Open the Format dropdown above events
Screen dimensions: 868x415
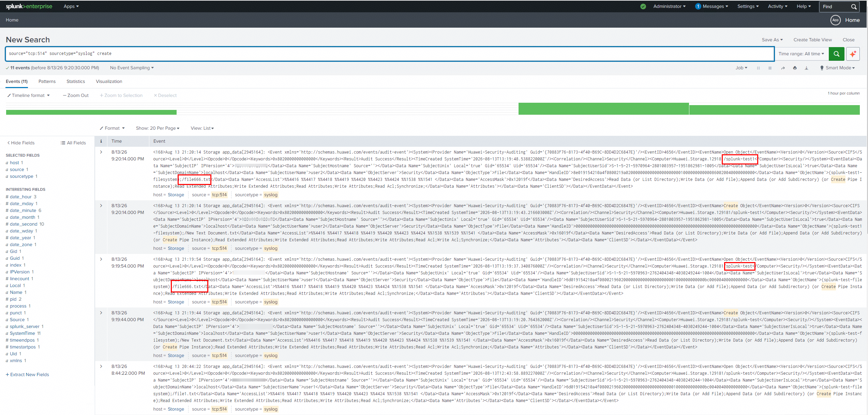tap(112, 128)
